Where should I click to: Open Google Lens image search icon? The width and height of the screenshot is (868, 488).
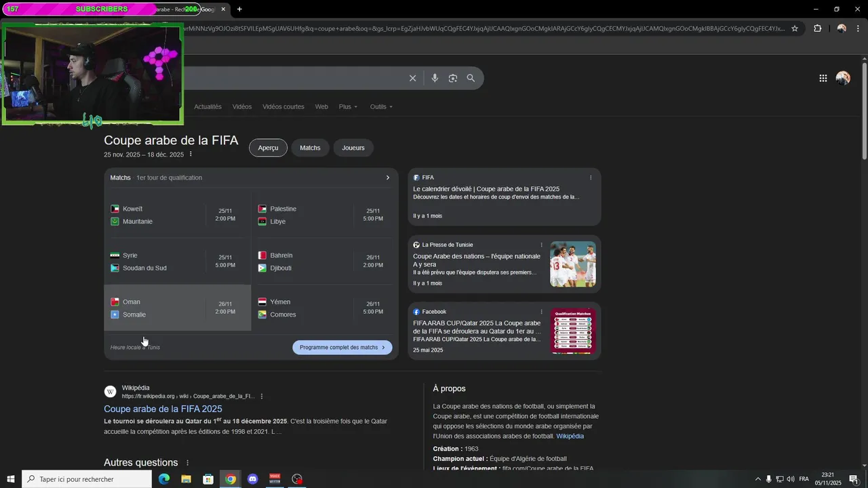453,78
